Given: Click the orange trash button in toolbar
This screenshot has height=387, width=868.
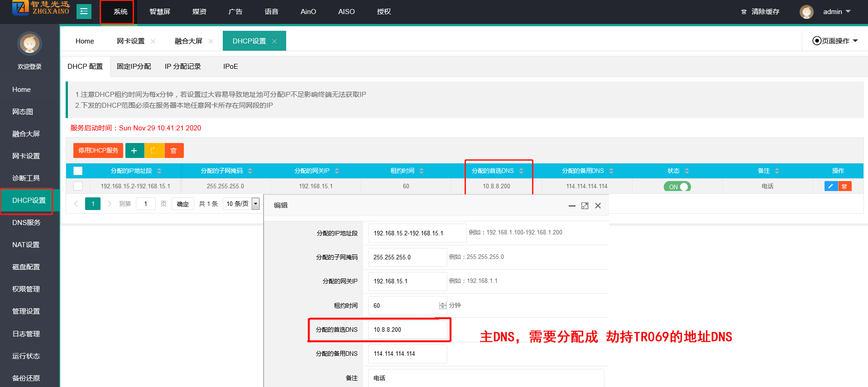Looking at the screenshot, I should point(174,151).
